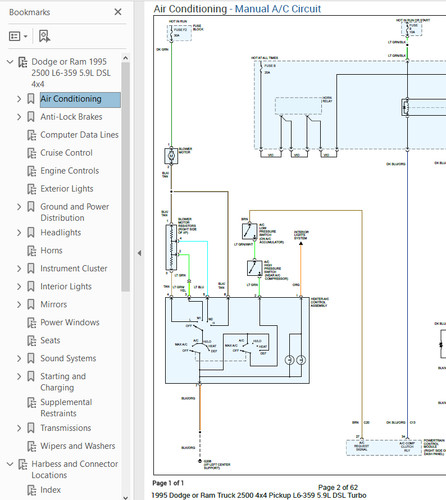Expand the Instrument Cluster bookmark

coord(19,269)
